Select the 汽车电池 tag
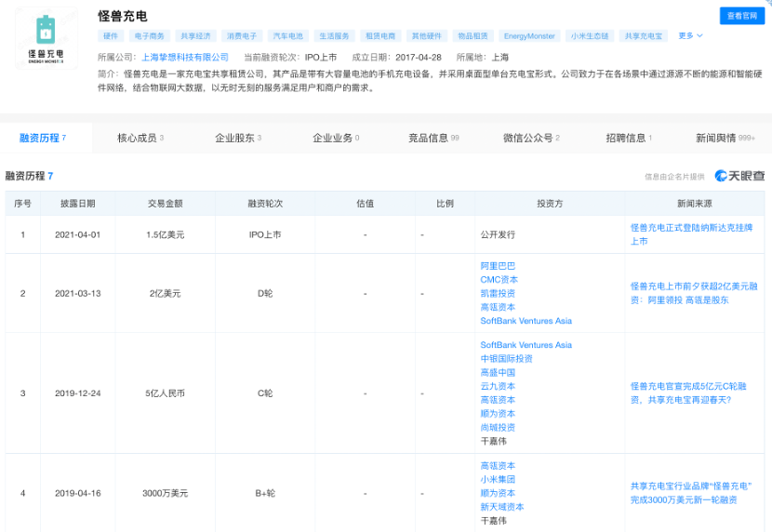The image size is (772, 532). [288, 36]
